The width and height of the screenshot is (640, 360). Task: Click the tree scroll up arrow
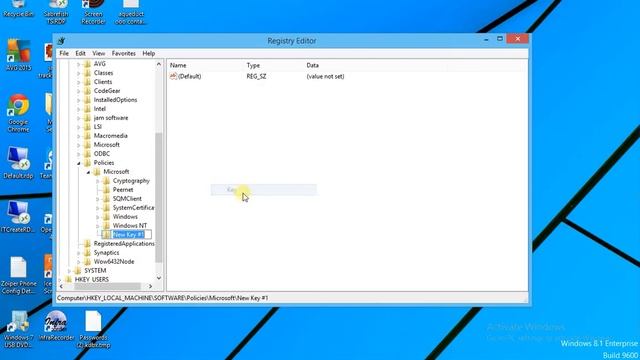coord(159,64)
